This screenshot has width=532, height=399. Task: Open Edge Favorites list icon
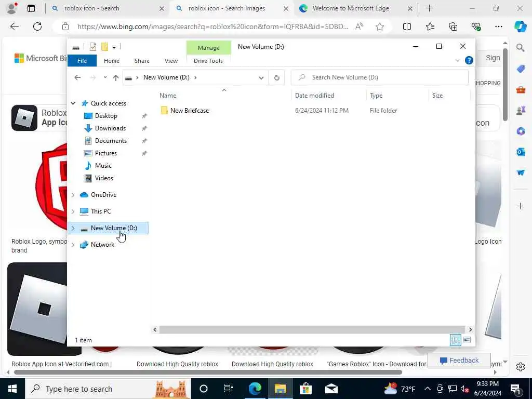click(430, 26)
